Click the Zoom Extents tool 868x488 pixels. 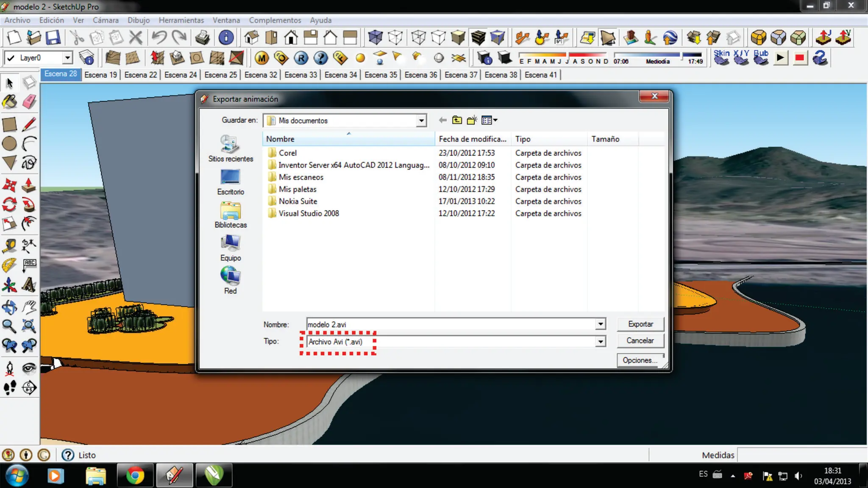point(29,326)
